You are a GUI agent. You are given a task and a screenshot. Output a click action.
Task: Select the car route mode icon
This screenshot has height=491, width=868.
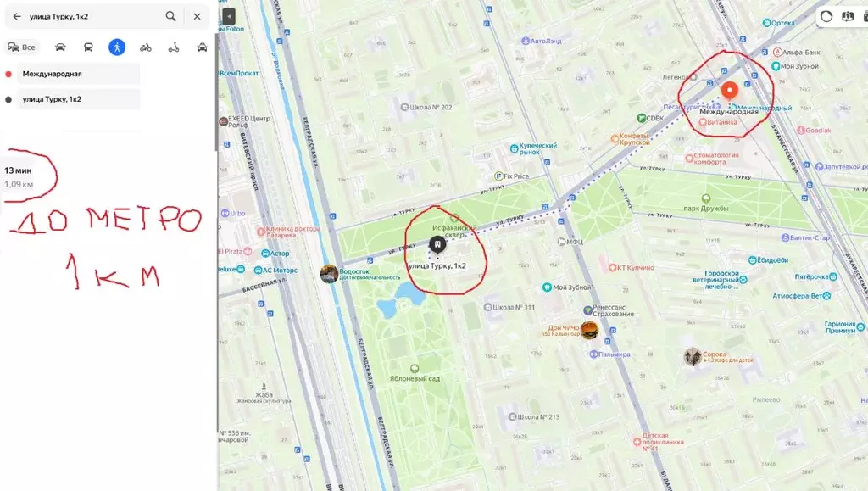(x=60, y=47)
